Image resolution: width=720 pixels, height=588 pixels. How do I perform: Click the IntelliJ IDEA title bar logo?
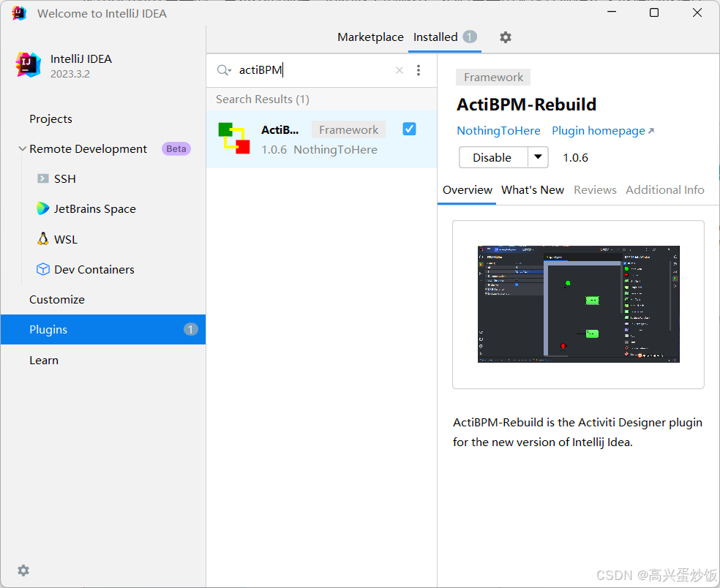(x=19, y=13)
